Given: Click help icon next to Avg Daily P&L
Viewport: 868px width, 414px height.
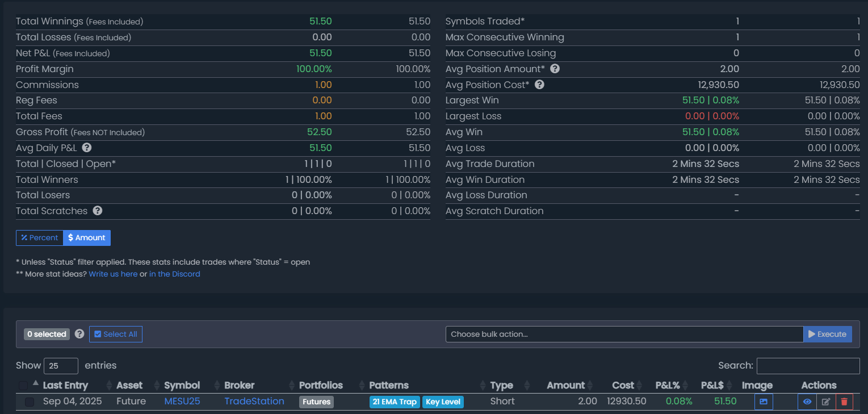Looking at the screenshot, I should click(x=87, y=148).
